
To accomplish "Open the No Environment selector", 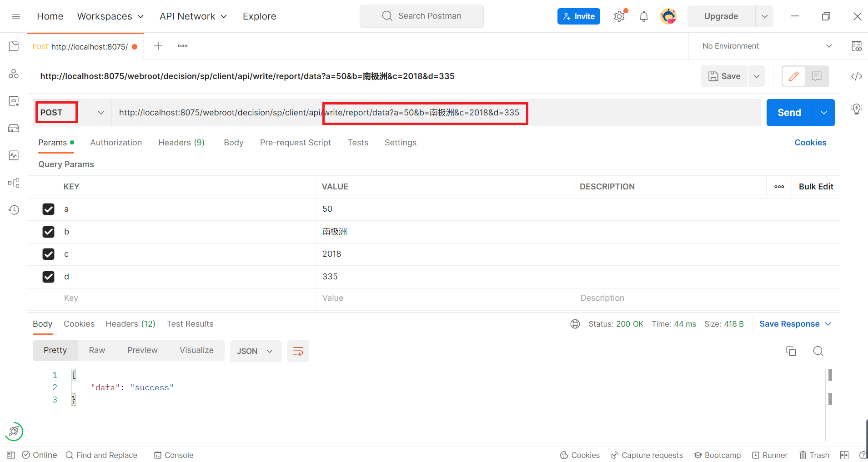I will tap(767, 46).
